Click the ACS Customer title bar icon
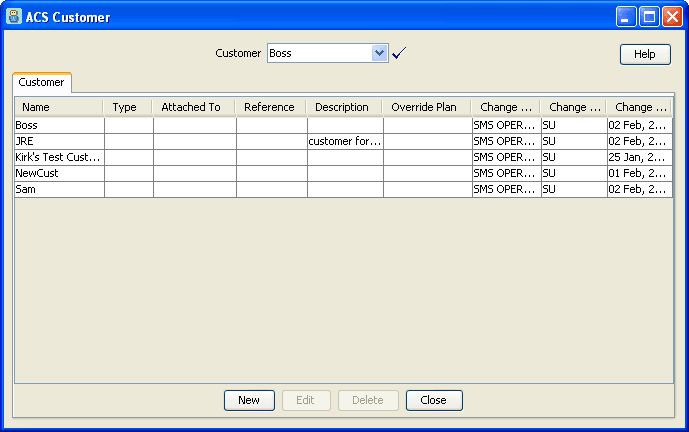This screenshot has height=432, width=689. 14,17
